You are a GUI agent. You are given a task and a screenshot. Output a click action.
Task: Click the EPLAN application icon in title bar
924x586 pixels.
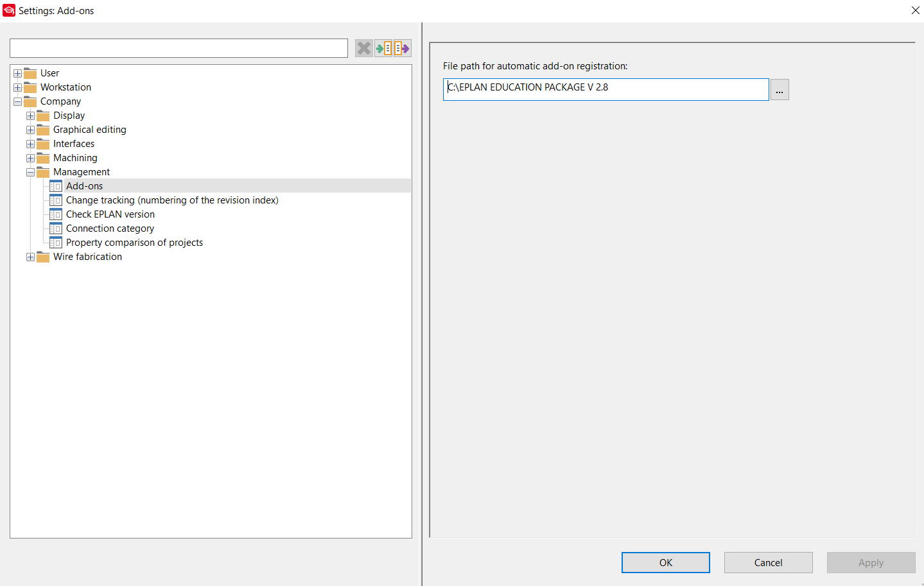[9, 10]
